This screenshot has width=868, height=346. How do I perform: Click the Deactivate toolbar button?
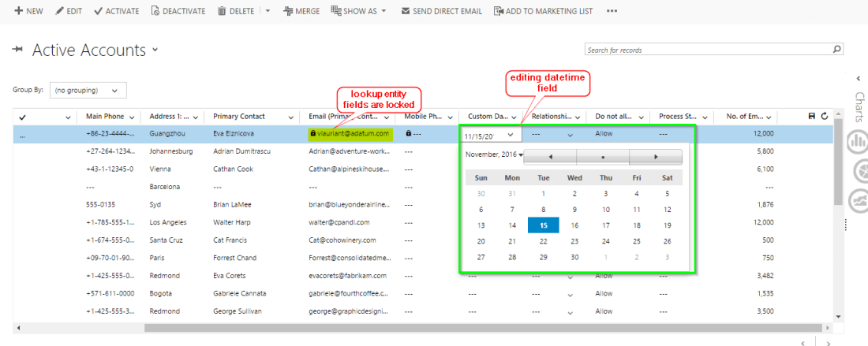tap(178, 11)
